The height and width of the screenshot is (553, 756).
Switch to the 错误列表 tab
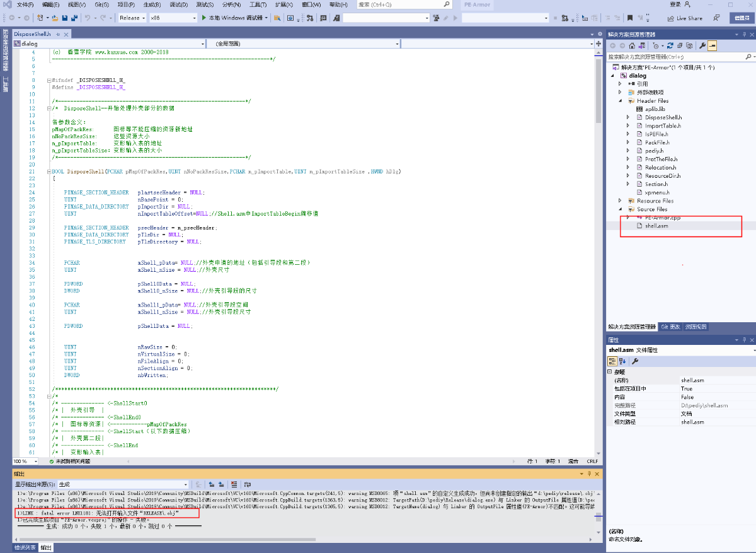click(x=25, y=548)
